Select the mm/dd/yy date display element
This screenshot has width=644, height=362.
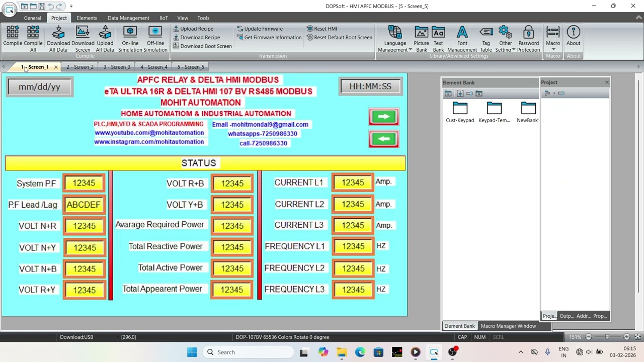(39, 86)
